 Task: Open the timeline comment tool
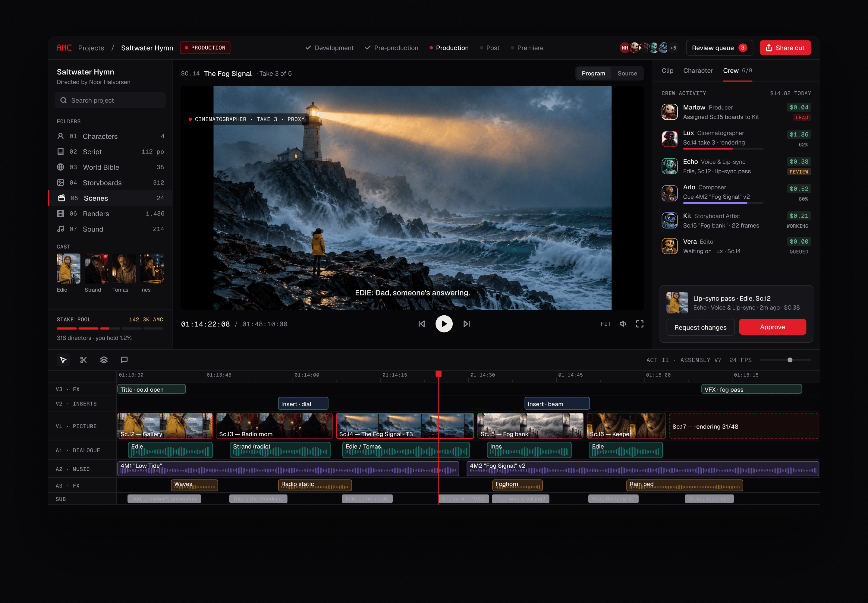[124, 360]
